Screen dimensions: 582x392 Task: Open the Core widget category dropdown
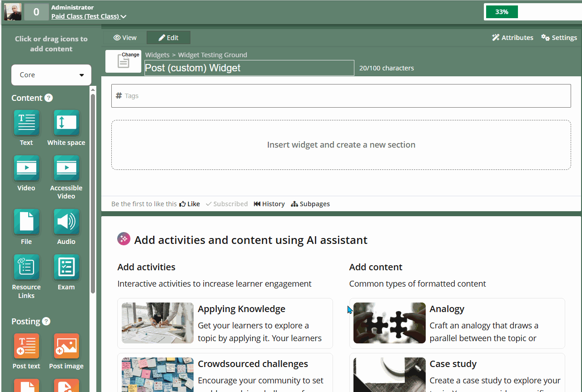click(51, 75)
